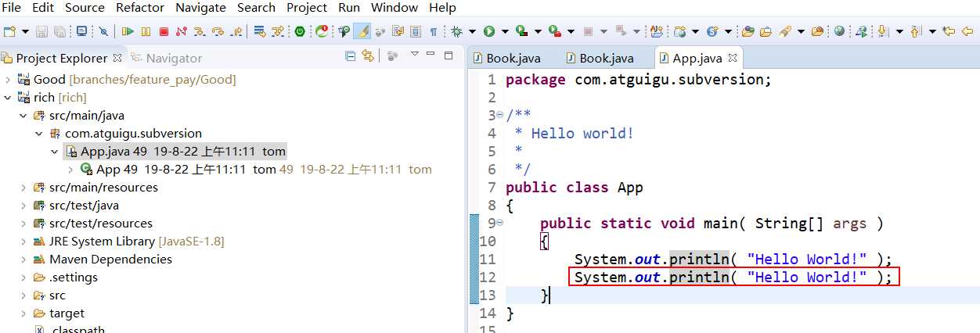Click the Step Into arrow icon

pyautogui.click(x=200, y=31)
